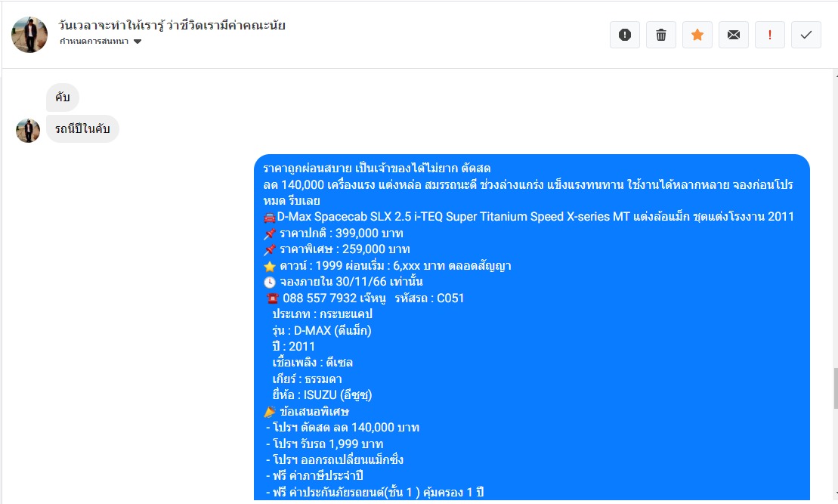The width and height of the screenshot is (838, 504).
Task: Open the contact's large profile picture in header
Action: [x=29, y=35]
